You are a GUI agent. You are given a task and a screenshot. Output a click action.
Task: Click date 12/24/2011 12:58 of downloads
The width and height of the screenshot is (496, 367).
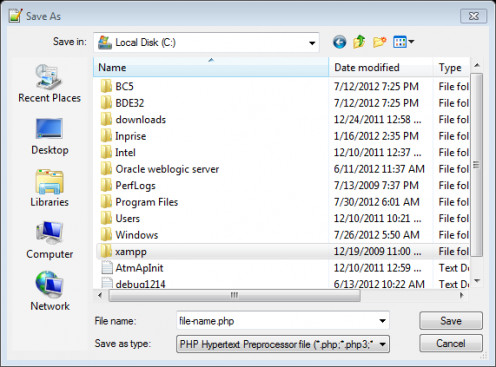(377, 120)
